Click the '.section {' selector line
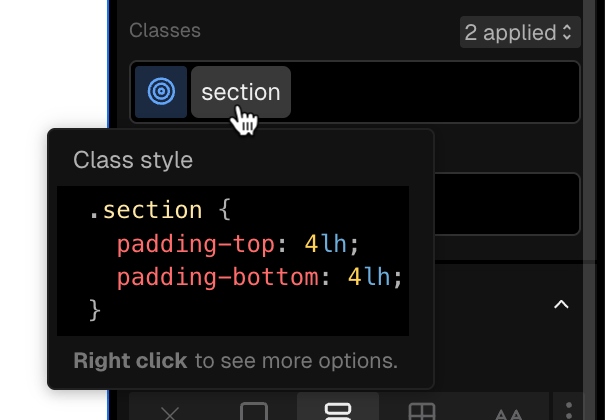605x420 pixels. [x=160, y=210]
